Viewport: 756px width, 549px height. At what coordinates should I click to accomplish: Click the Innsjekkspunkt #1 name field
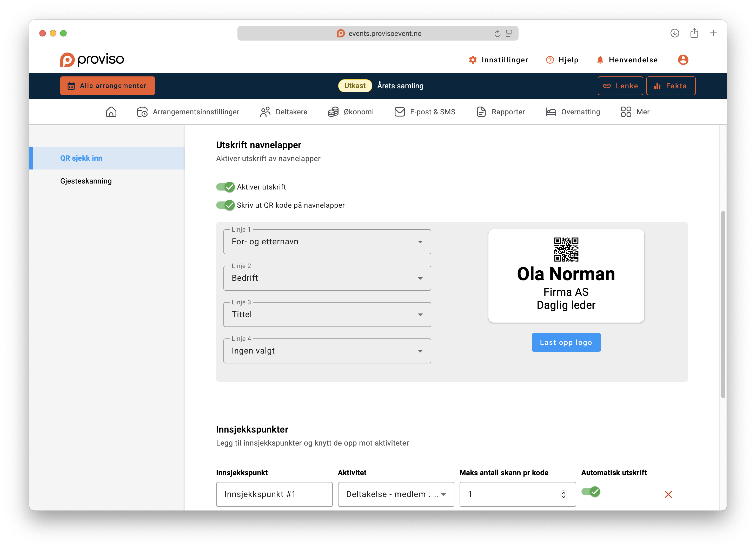[x=274, y=494]
